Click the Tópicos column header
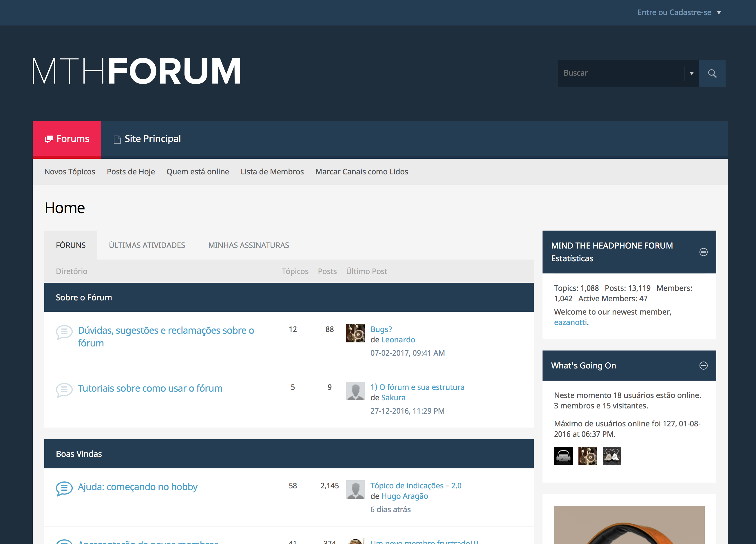Viewport: 756px width, 544px height. pos(295,271)
